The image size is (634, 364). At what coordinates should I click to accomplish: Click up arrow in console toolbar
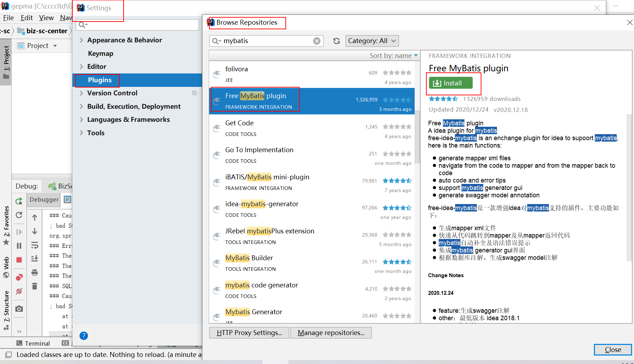pyautogui.click(x=35, y=217)
